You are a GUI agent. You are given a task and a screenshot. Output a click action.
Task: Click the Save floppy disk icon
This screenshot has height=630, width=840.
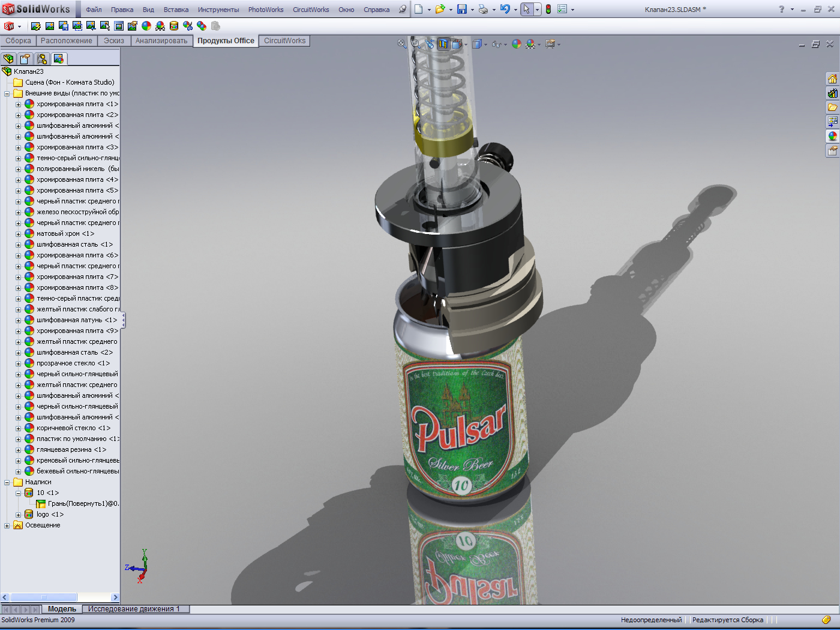[x=462, y=9]
